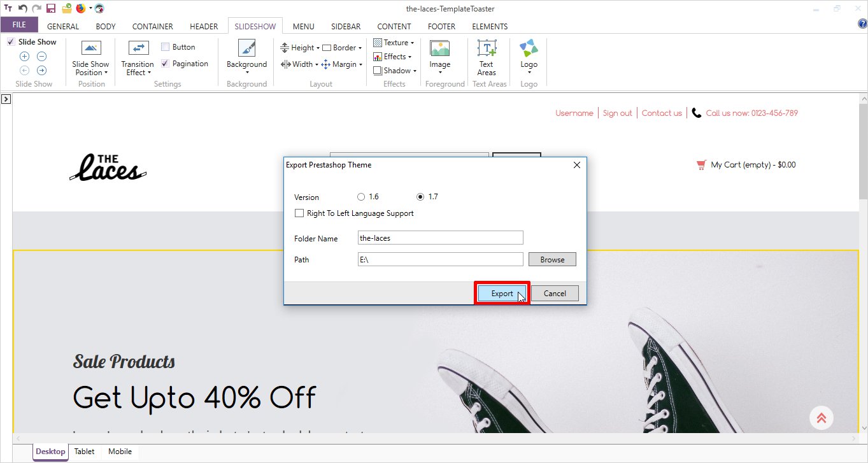Screen dimensions: 868x463
Task: Click the foreground Image icon
Action: [439, 48]
